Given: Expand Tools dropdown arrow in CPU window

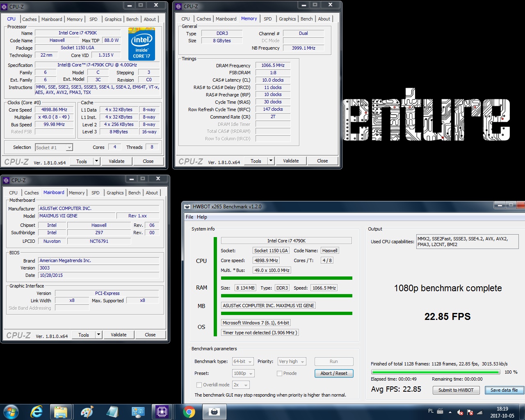Looking at the screenshot, I should (96, 161).
